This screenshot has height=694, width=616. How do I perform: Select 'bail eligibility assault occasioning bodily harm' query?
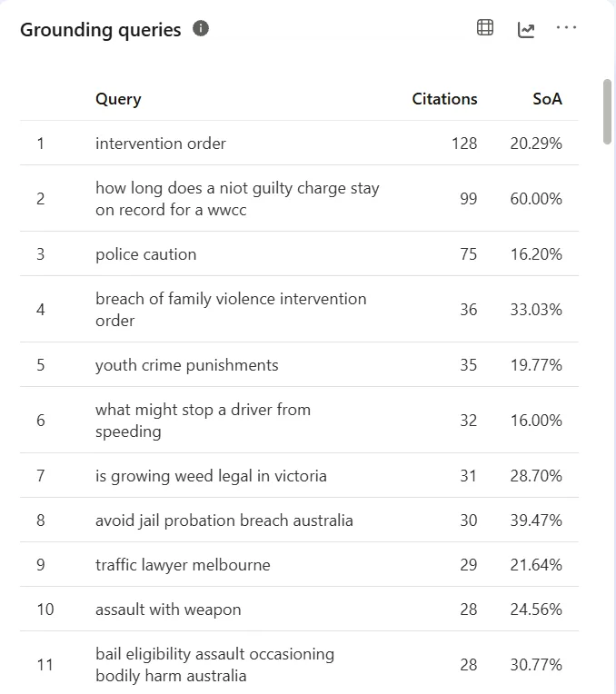click(x=214, y=665)
